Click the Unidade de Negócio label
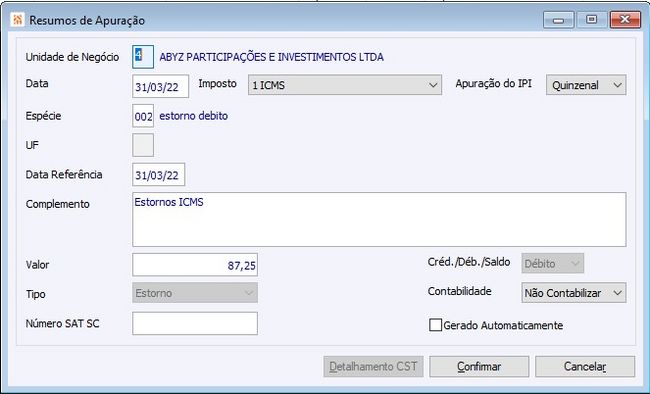650x394 pixels. pyautogui.click(x=73, y=57)
